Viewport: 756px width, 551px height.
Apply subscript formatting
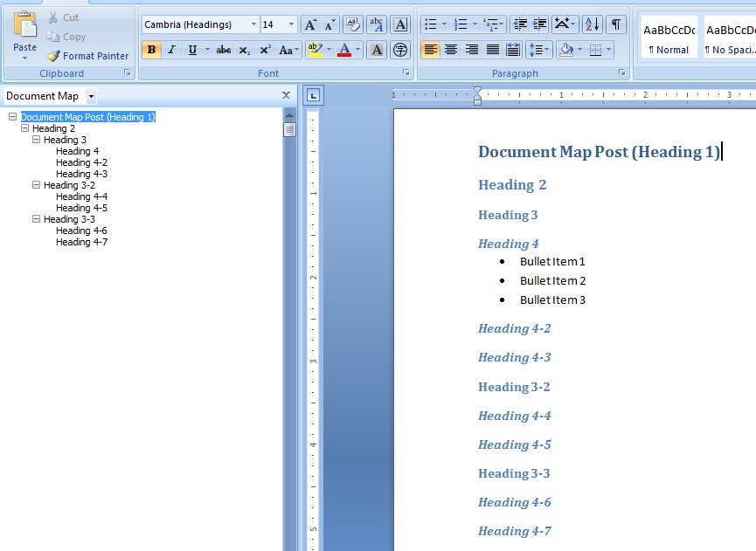(245, 50)
